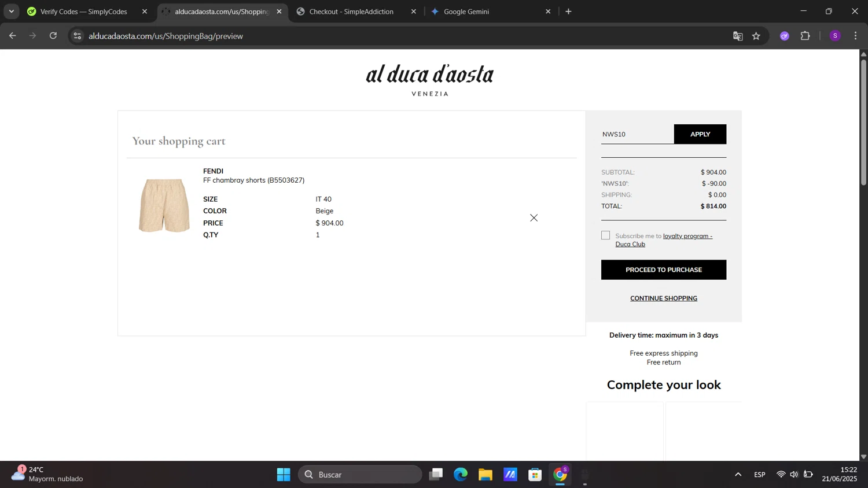Click Proceed to Purchase
Viewport: 868px width, 488px height.
point(664,270)
